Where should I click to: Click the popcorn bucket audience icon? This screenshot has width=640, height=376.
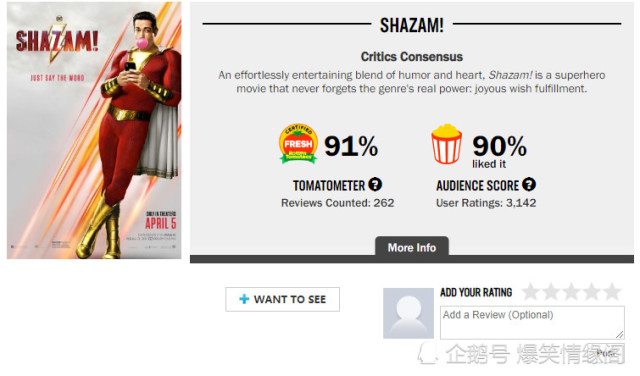tap(447, 144)
